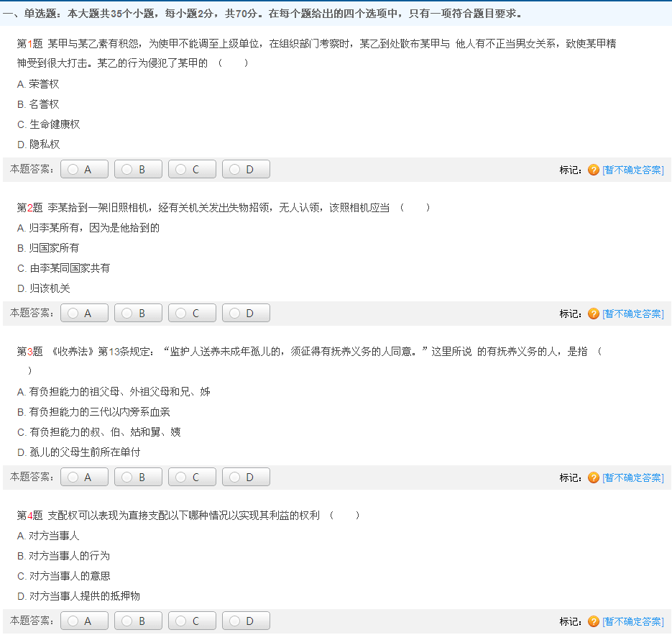Click option 'D. 对方当事人提供的抵押物'
Image resolution: width=672 pixels, height=635 pixels.
78,596
